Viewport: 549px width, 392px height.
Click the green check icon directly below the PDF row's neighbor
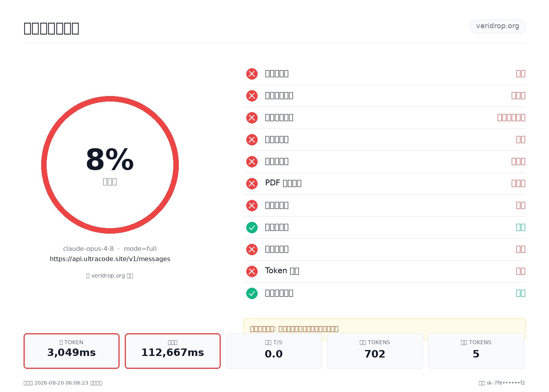[x=252, y=227]
